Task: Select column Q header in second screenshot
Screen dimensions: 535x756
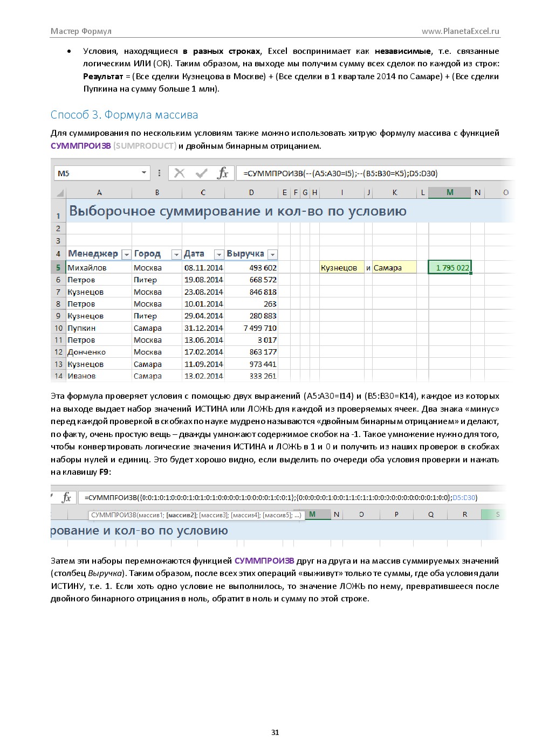Action: click(x=431, y=515)
